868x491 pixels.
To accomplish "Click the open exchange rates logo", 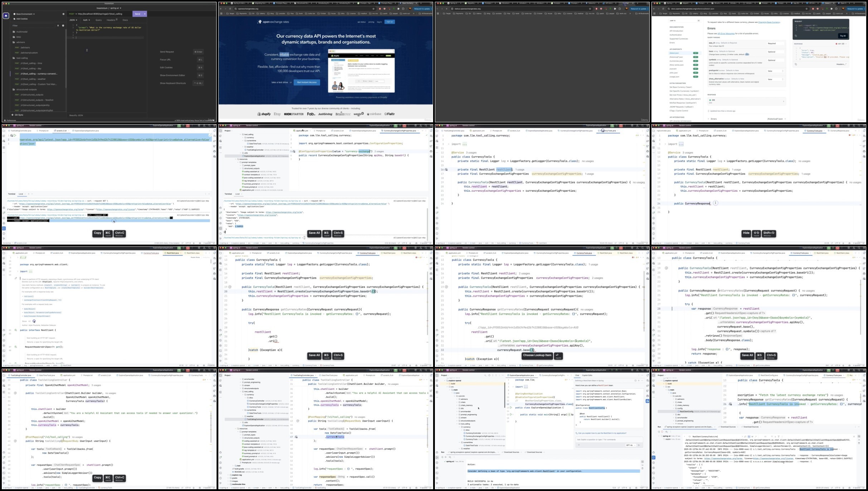I will click(273, 22).
